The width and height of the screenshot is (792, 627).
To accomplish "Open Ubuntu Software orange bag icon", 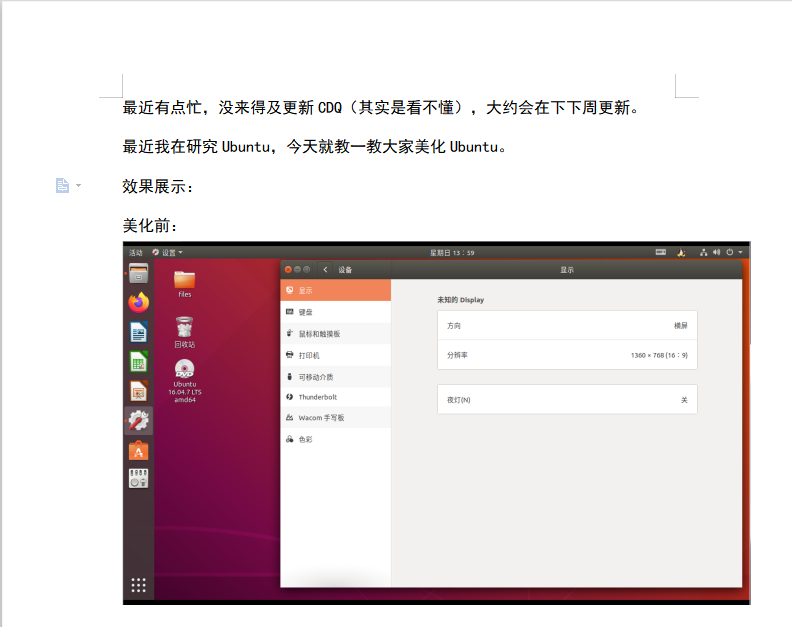I will 138,450.
